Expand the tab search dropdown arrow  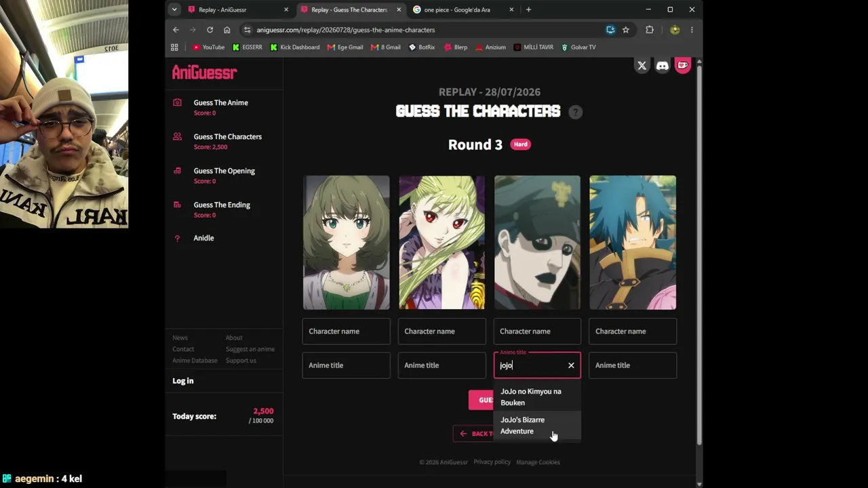coord(174,9)
